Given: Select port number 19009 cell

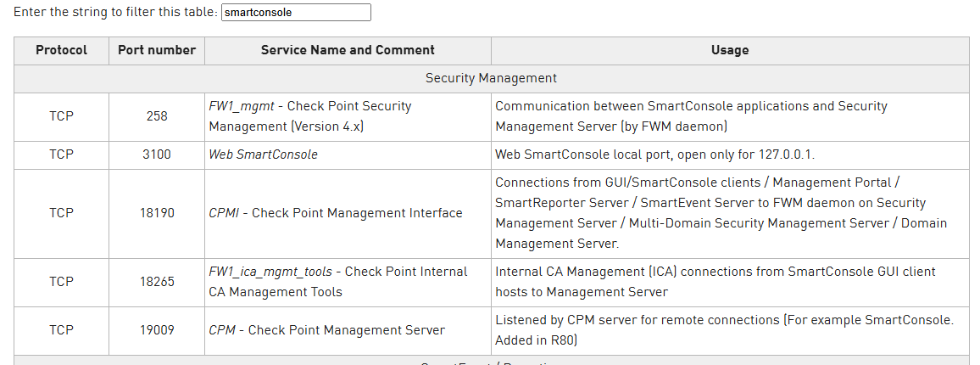Looking at the screenshot, I should point(157,330).
